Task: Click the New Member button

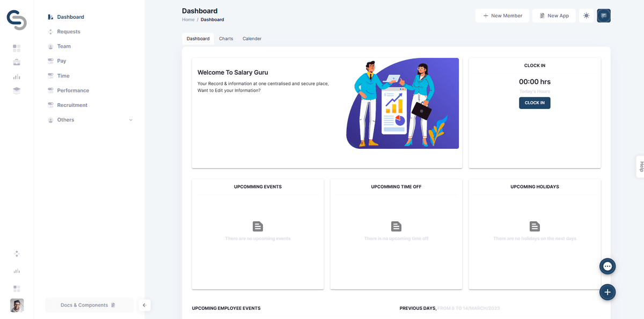Action: pyautogui.click(x=502, y=16)
